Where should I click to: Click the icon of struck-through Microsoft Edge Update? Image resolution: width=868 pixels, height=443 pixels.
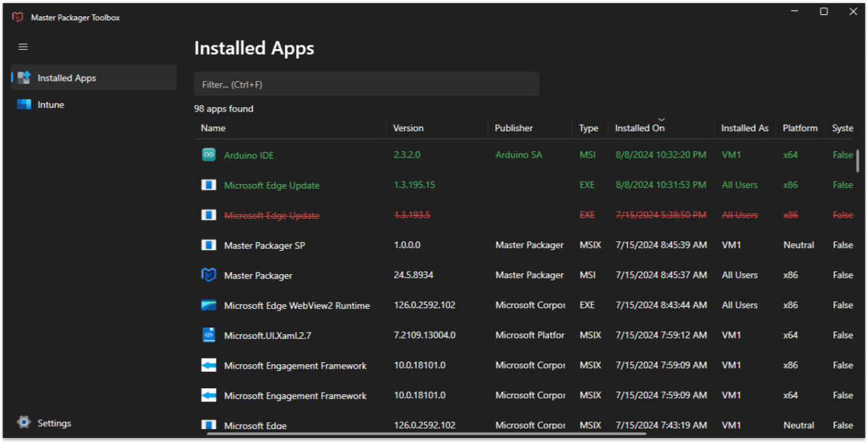(x=208, y=215)
